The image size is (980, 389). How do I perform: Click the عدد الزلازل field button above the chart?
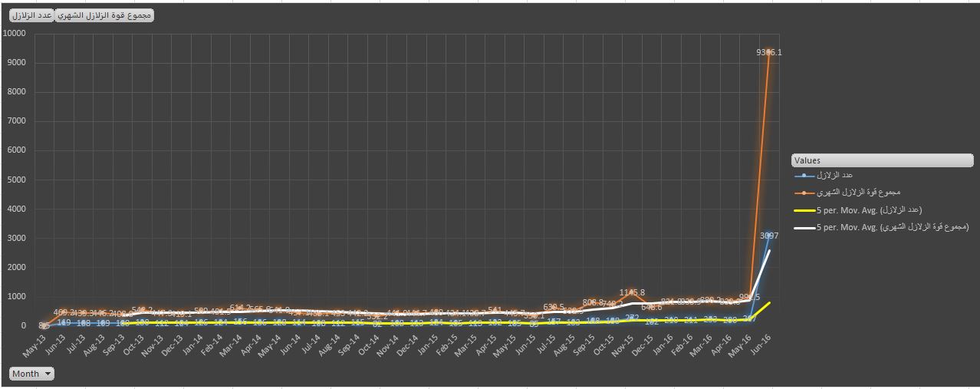tap(31, 16)
